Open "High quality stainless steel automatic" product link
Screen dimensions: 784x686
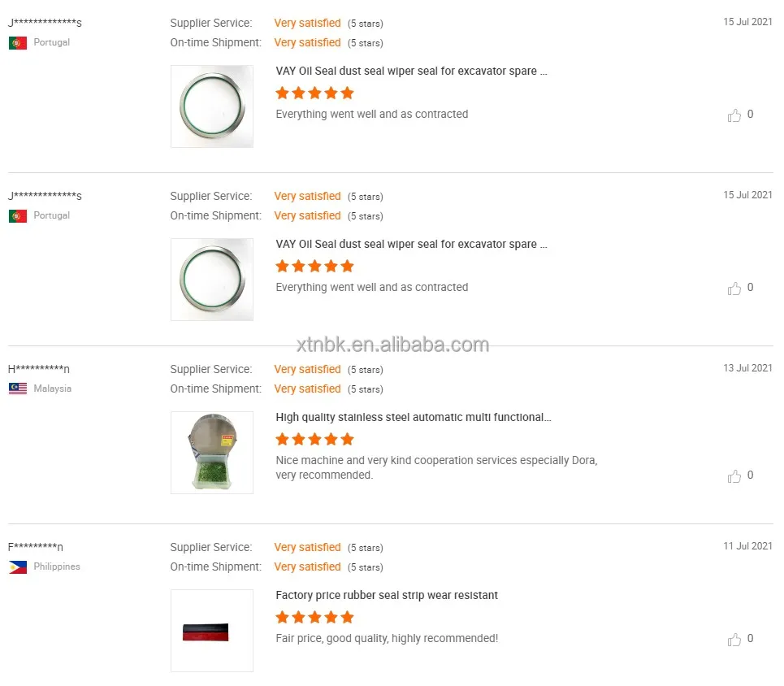[414, 417]
